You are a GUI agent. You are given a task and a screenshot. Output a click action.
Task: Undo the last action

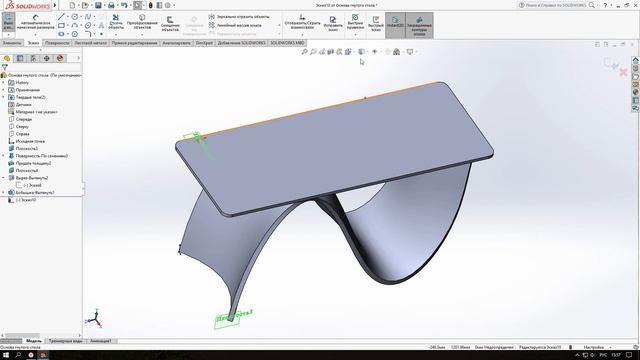point(124,5)
